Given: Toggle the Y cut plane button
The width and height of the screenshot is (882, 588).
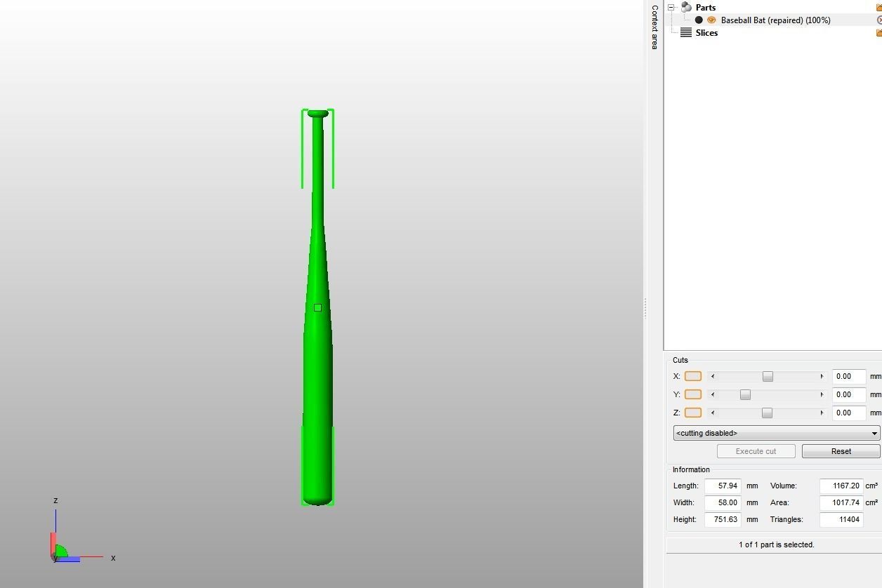Looking at the screenshot, I should (x=693, y=394).
